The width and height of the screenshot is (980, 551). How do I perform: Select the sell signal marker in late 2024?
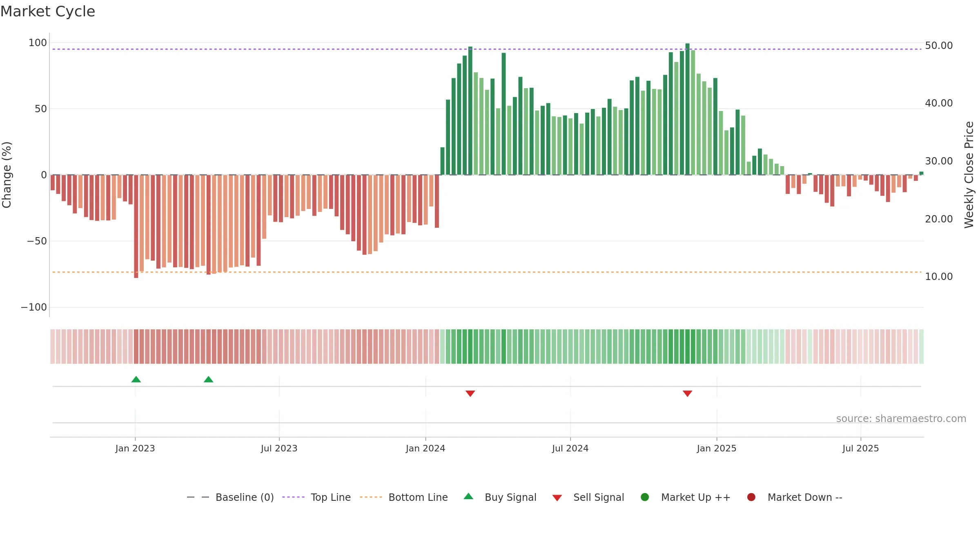click(687, 393)
